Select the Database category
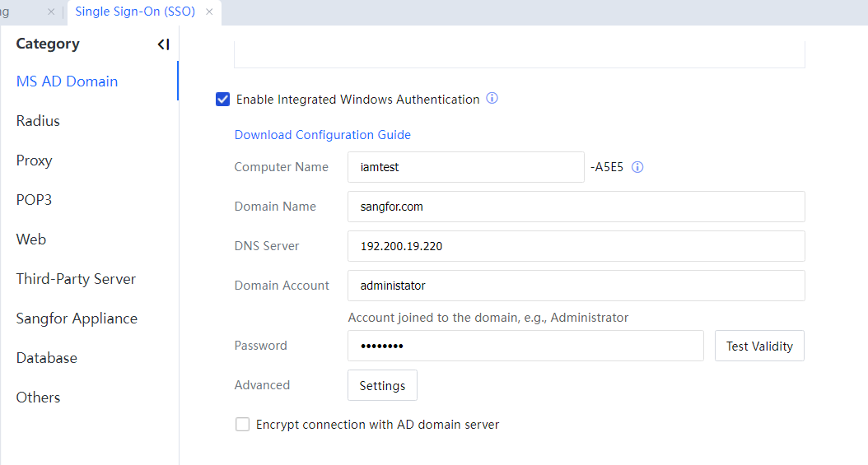Image resolution: width=868 pixels, height=465 pixels. (x=46, y=358)
